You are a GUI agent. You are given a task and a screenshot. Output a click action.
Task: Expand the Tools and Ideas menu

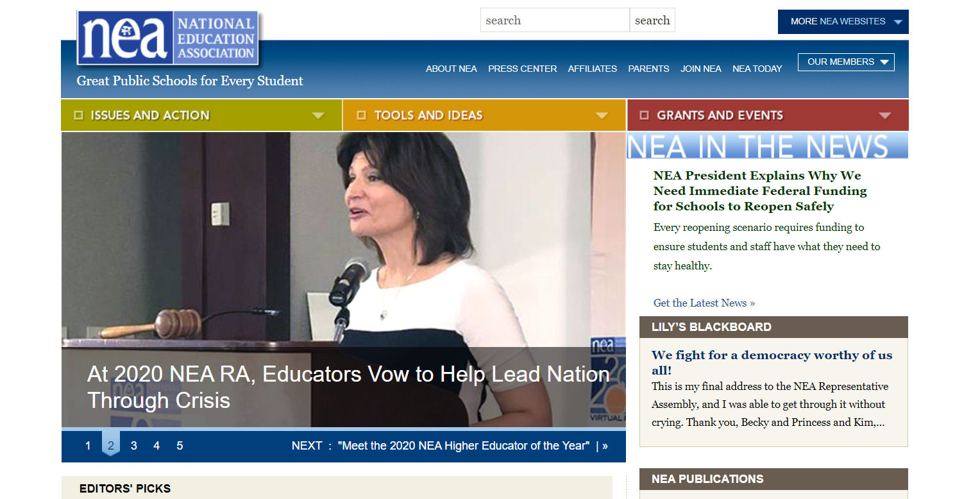[484, 115]
